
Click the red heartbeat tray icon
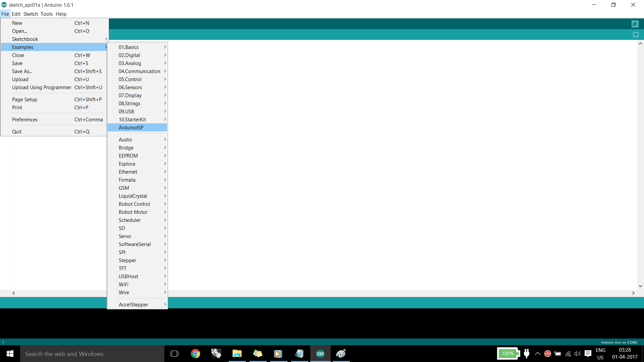pos(548,354)
